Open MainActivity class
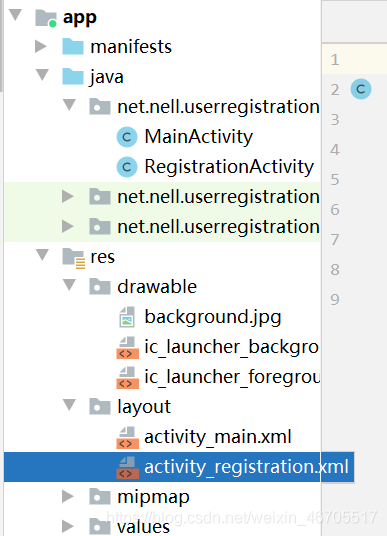 click(x=199, y=137)
